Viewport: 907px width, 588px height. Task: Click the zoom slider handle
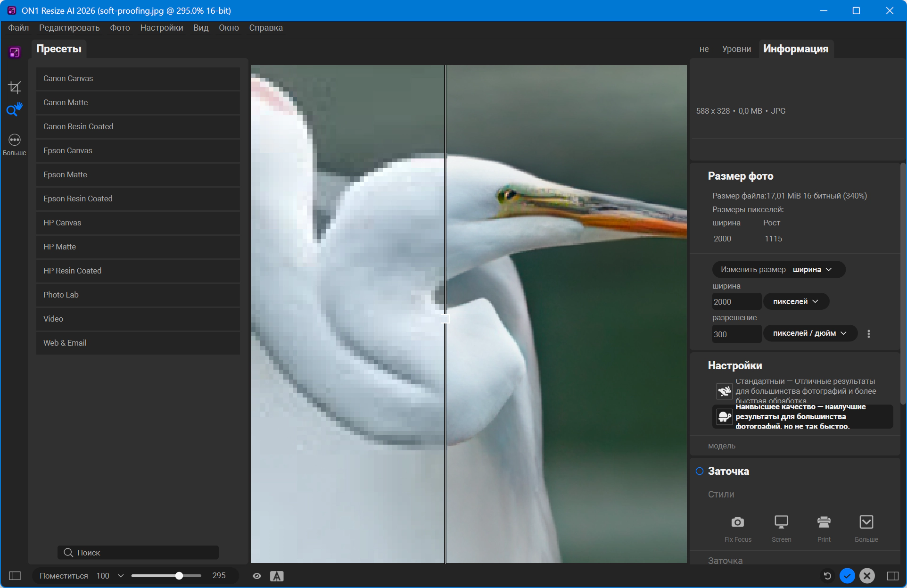pos(179,576)
